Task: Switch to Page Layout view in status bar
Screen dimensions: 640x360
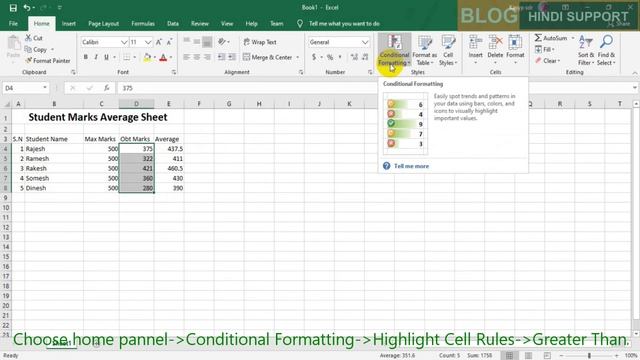Action: (528, 356)
